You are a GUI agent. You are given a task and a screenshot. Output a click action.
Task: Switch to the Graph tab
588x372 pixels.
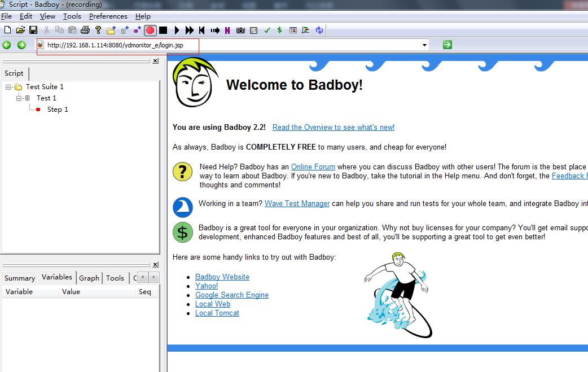pyautogui.click(x=89, y=278)
